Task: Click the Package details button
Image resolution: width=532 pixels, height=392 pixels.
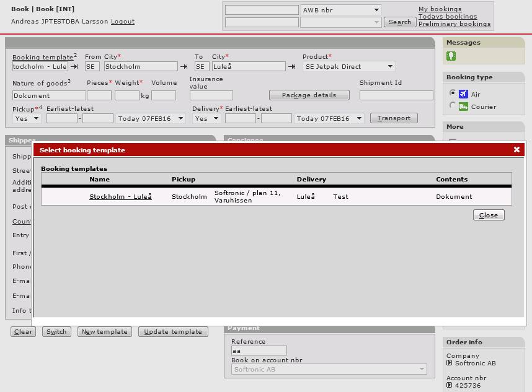Action: pyautogui.click(x=309, y=95)
